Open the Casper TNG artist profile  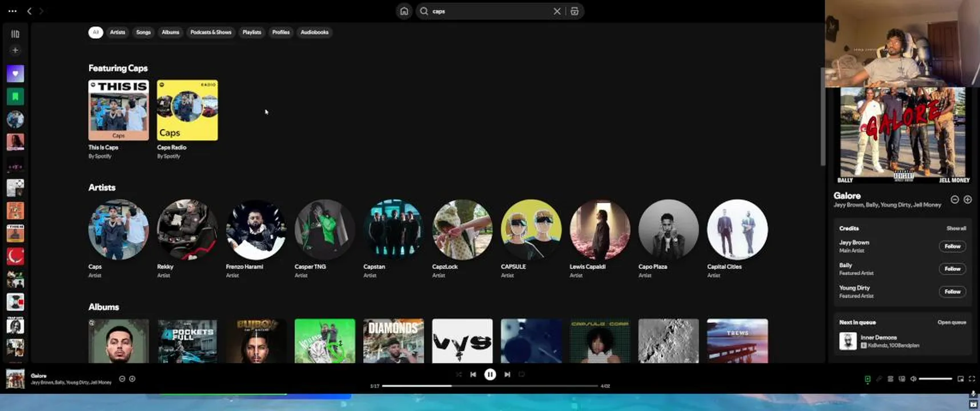click(324, 239)
